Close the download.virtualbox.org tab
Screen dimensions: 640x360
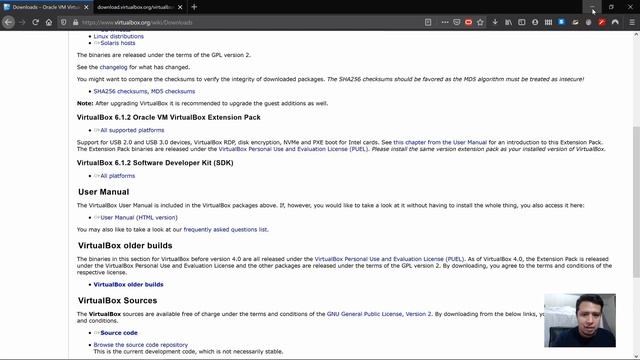pyautogui.click(x=180, y=7)
